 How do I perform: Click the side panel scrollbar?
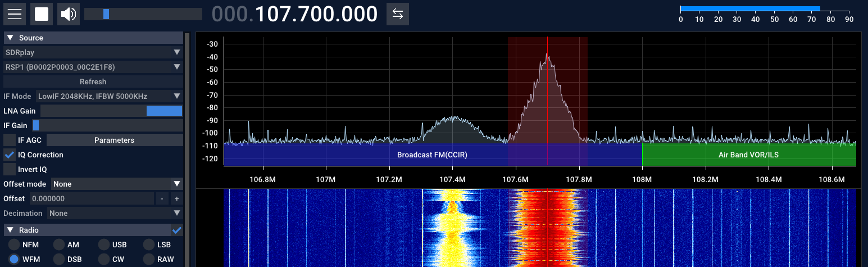coord(188,149)
